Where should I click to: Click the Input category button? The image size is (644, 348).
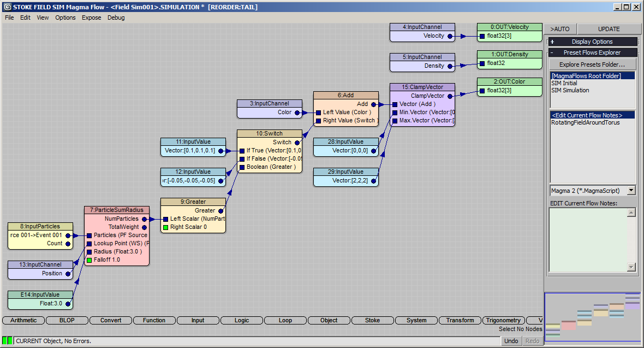198,321
